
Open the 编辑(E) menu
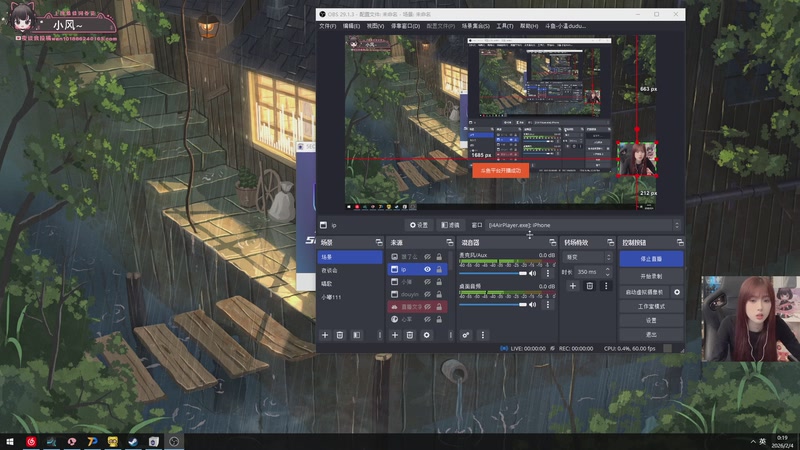pyautogui.click(x=352, y=26)
